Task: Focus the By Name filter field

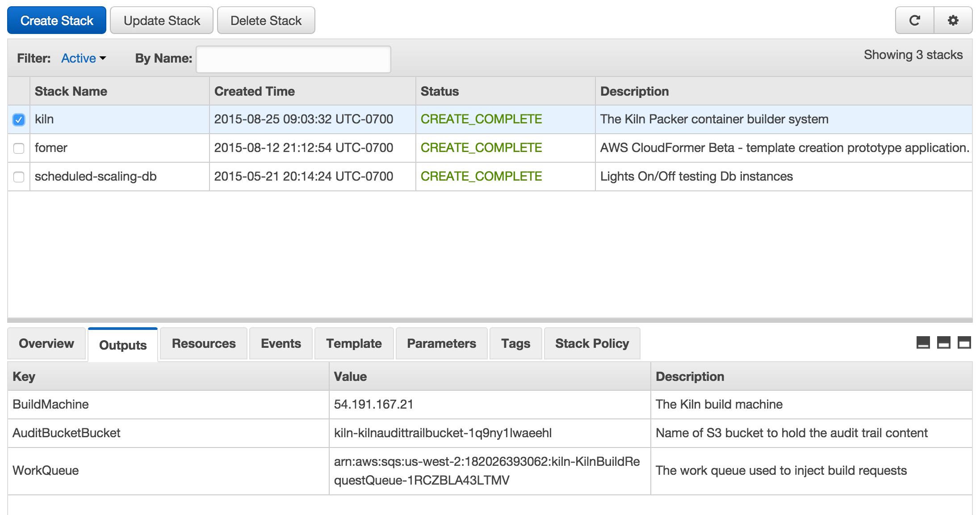Action: (x=293, y=59)
